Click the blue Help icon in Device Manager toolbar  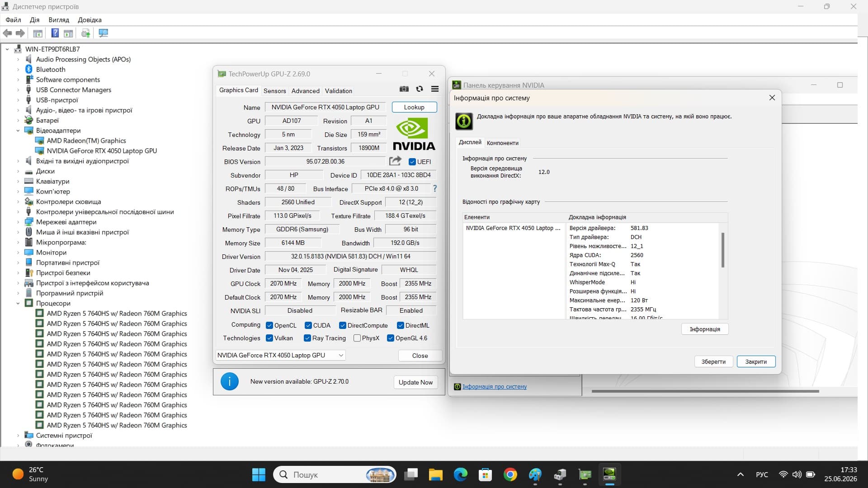(55, 33)
